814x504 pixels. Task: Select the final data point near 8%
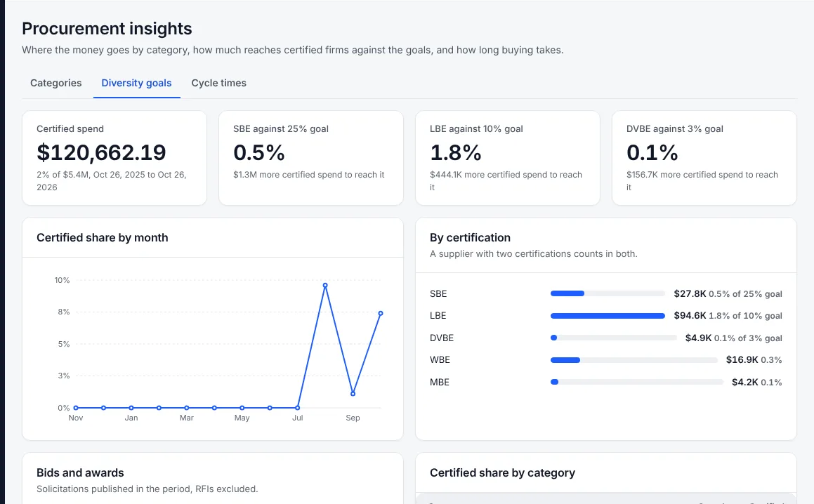pos(381,314)
